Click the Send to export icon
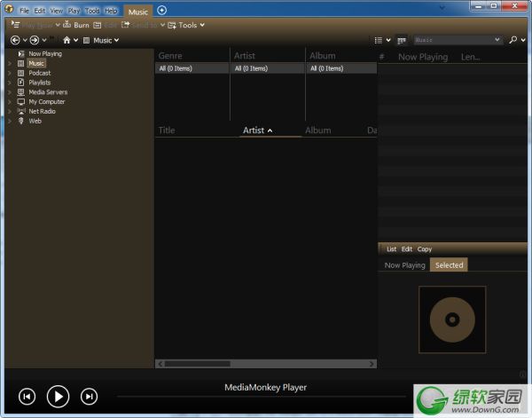 click(x=126, y=25)
